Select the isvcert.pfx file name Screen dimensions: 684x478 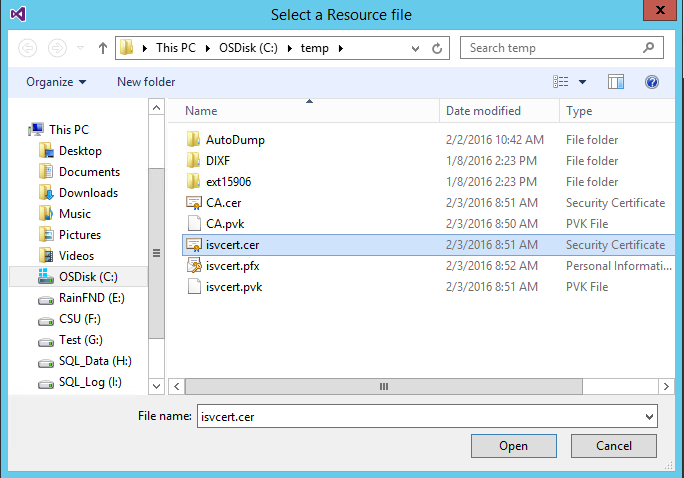(x=233, y=266)
